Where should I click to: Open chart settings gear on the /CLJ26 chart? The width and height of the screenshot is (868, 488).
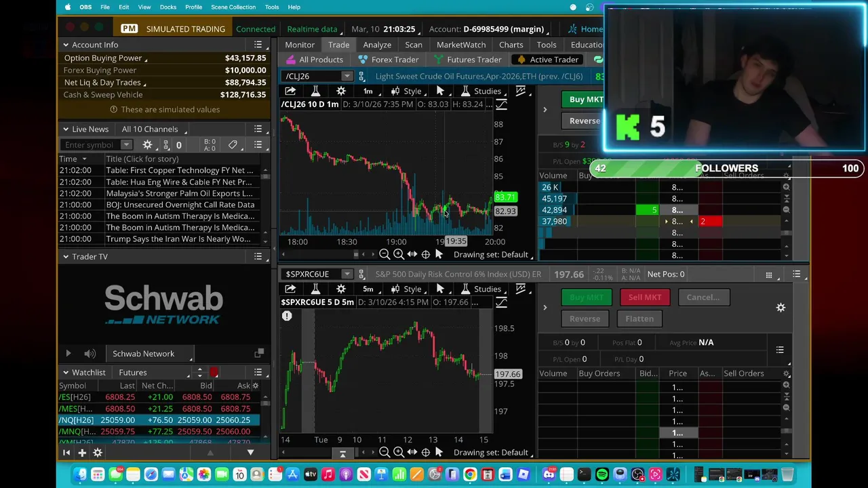click(x=341, y=91)
